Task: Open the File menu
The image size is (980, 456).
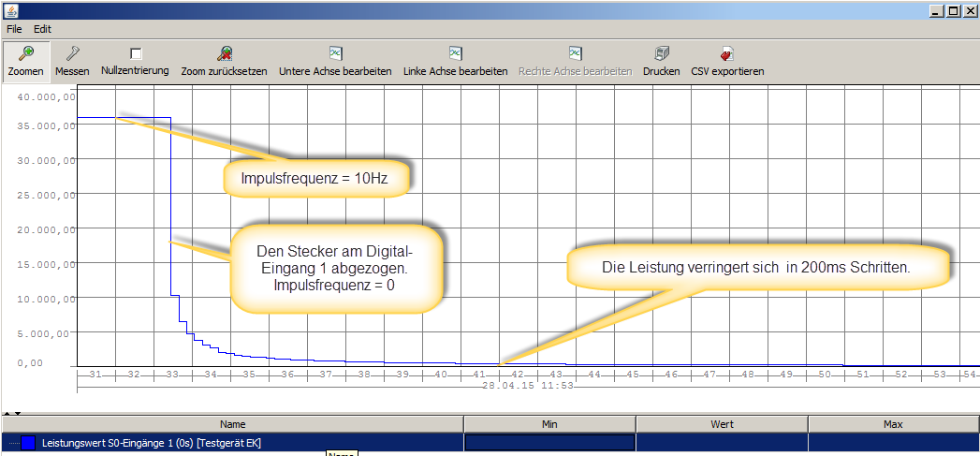Action: point(14,29)
